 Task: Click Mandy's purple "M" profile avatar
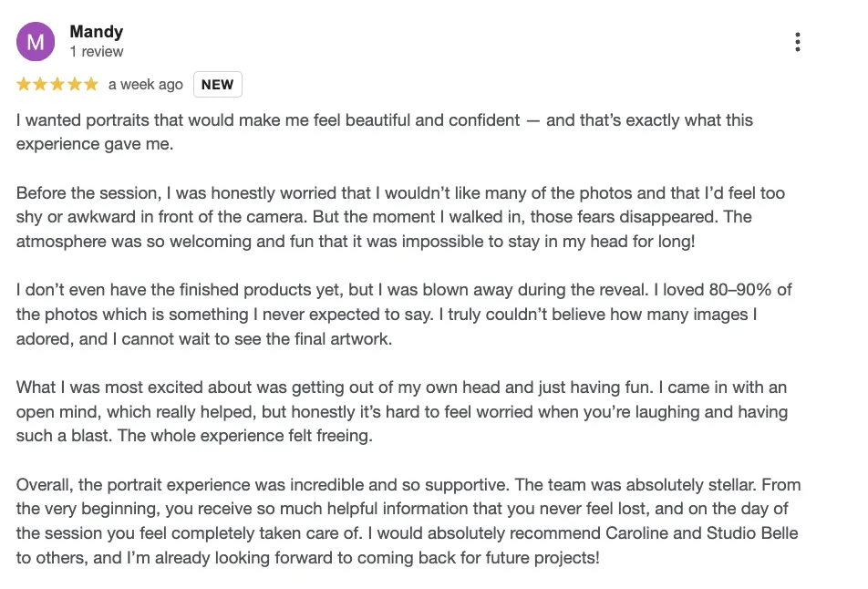point(36,42)
